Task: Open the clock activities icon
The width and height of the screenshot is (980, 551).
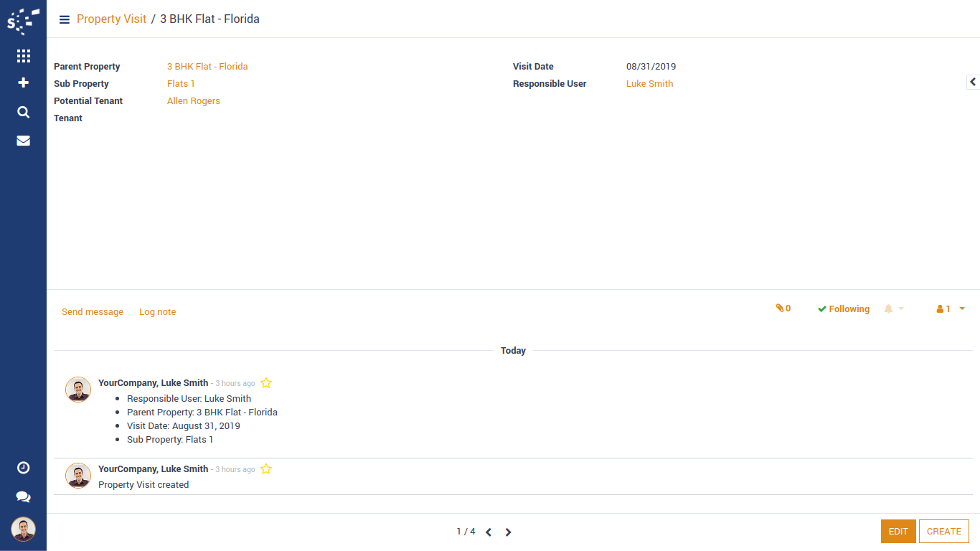Action: pos(23,468)
